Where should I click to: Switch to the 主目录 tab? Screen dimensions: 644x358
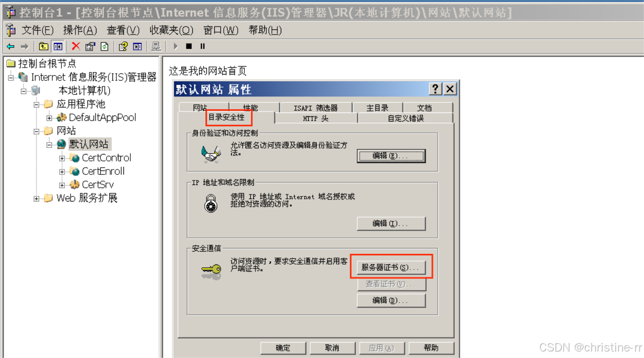377,107
